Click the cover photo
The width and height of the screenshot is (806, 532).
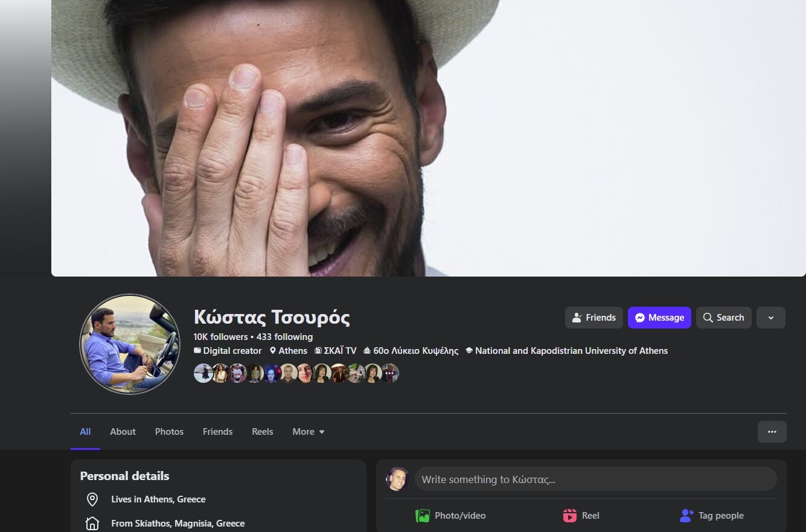(428, 138)
